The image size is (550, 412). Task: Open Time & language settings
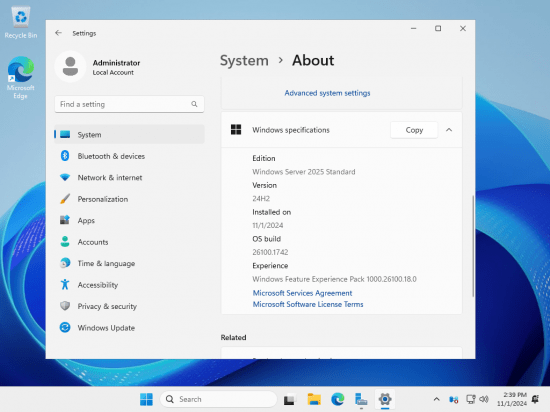(x=129, y=263)
